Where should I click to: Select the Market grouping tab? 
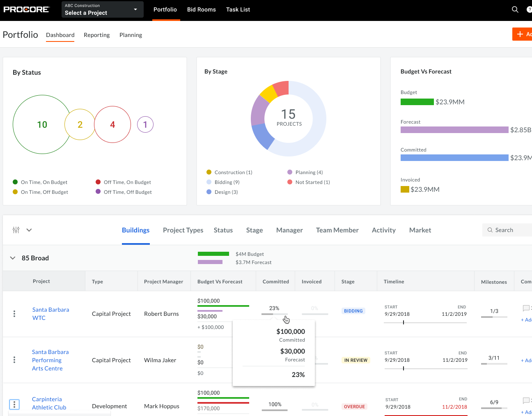click(420, 230)
